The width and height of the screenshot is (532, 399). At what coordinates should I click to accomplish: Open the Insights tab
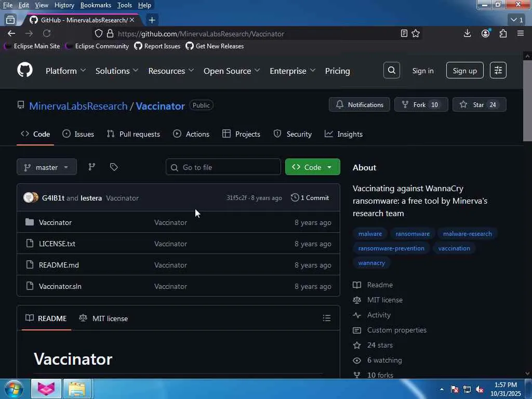pos(343,134)
